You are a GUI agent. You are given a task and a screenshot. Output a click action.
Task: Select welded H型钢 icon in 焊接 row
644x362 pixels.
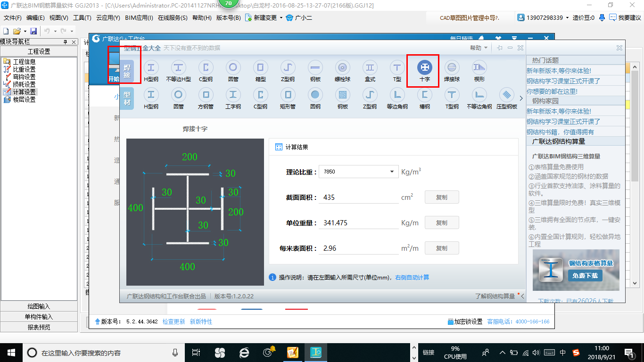(151, 67)
